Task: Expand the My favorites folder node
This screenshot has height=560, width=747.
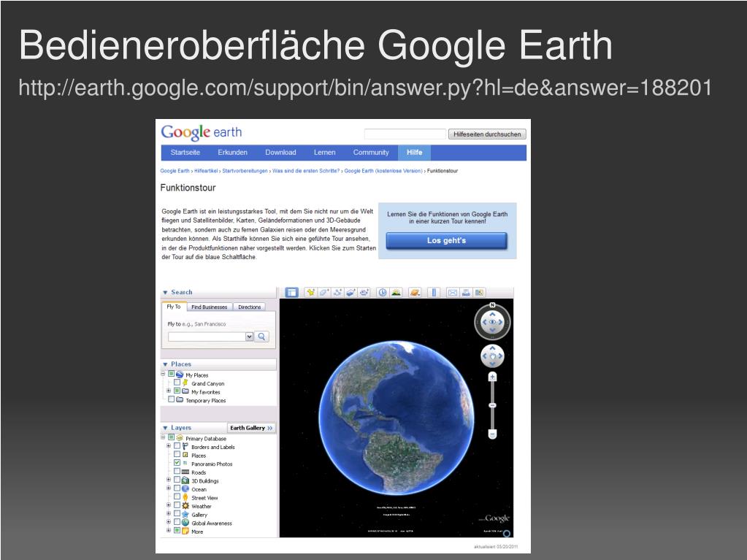Action: [x=168, y=391]
